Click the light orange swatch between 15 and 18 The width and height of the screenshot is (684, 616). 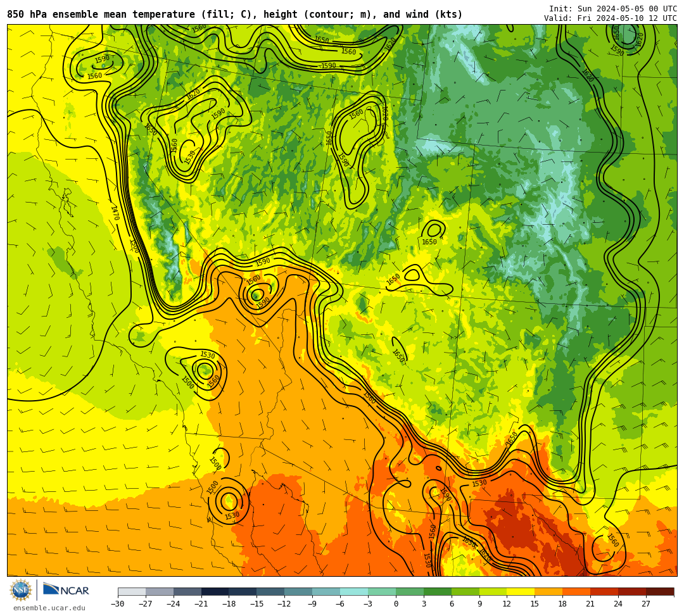pyautogui.click(x=548, y=591)
